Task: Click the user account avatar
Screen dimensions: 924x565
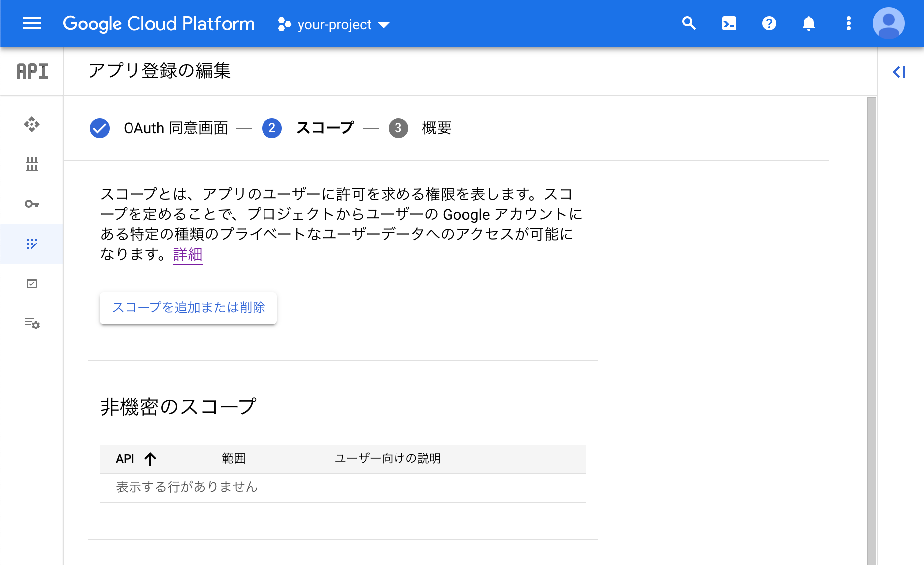Action: 888,23
